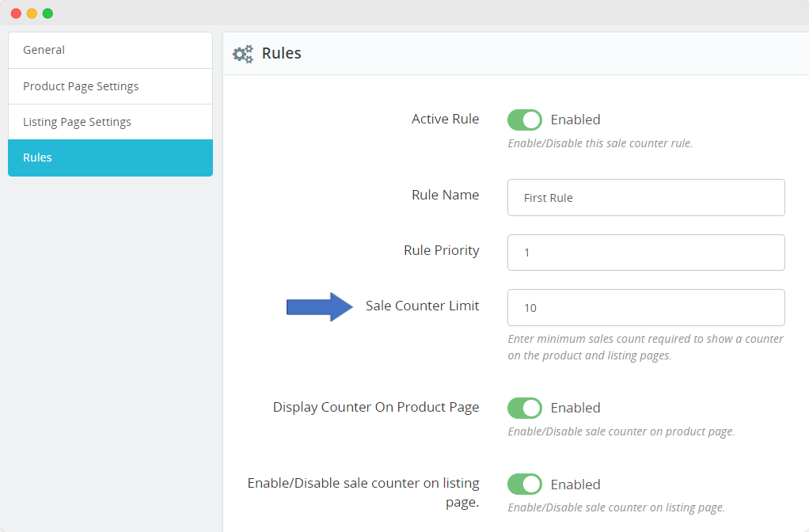Image resolution: width=809 pixels, height=532 pixels.
Task: Click into the Rule Name text field
Action: (x=645, y=198)
